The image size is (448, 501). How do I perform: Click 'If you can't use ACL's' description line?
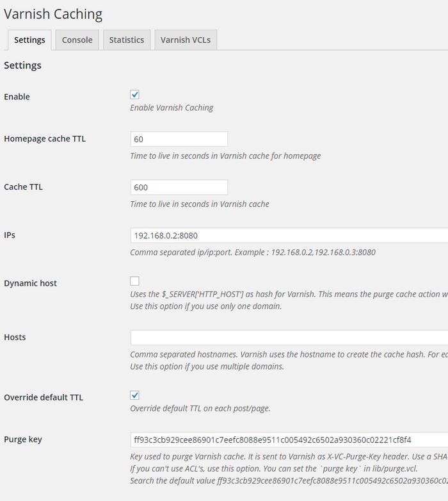(274, 469)
